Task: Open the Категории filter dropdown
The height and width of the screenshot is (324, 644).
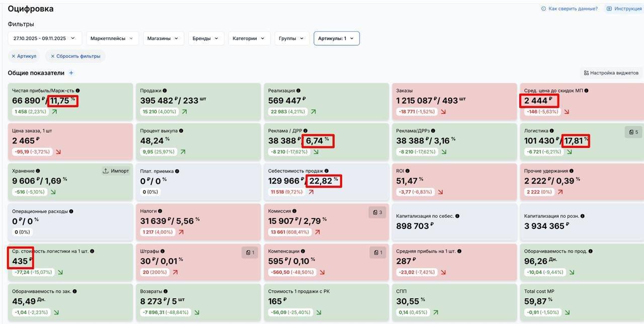Action: 249,38
